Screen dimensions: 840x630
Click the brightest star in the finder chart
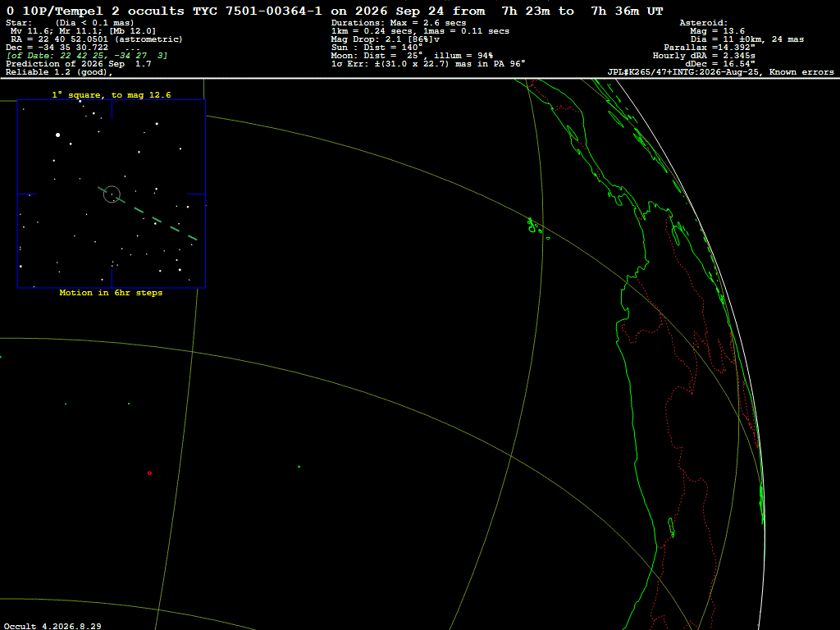coord(58,135)
